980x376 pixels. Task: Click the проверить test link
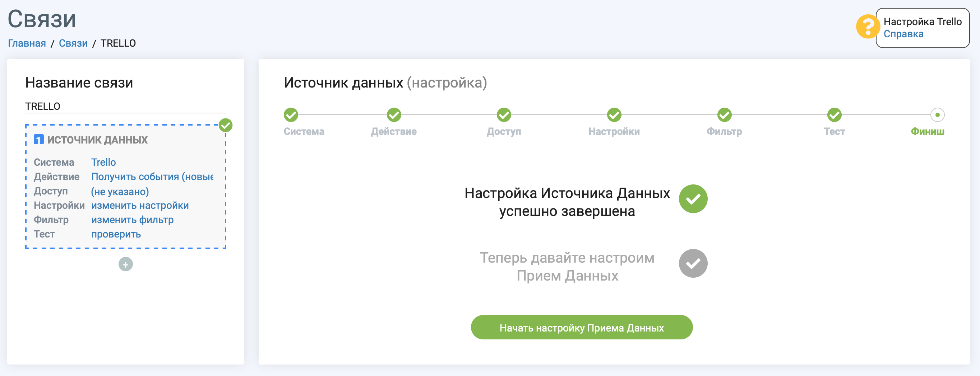(116, 234)
